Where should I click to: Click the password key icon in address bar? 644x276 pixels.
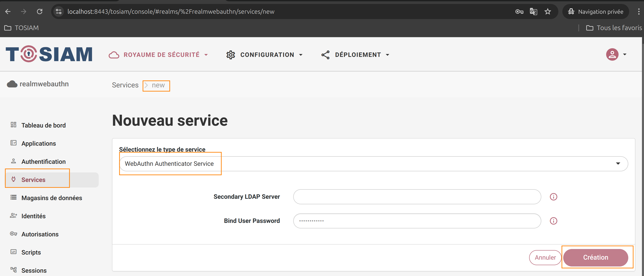[x=519, y=12]
